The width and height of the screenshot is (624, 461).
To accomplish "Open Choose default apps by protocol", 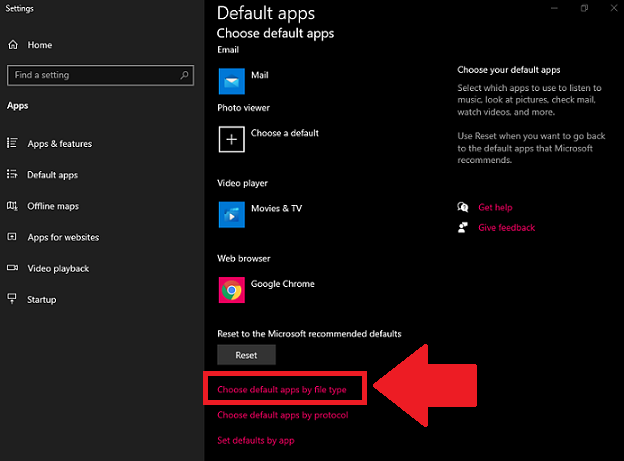I will pos(282,414).
